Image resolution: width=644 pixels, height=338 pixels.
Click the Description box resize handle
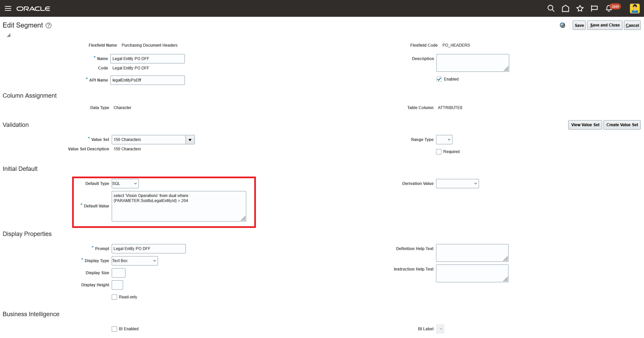tap(506, 69)
